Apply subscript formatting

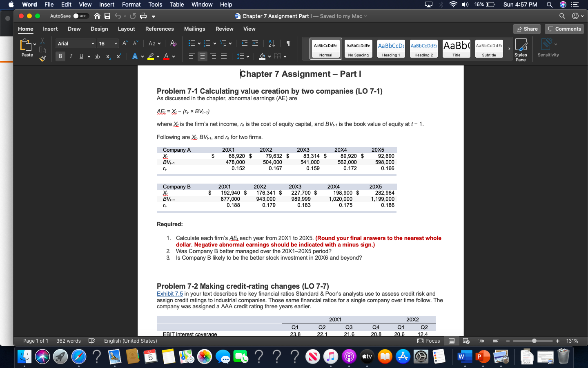coord(108,56)
